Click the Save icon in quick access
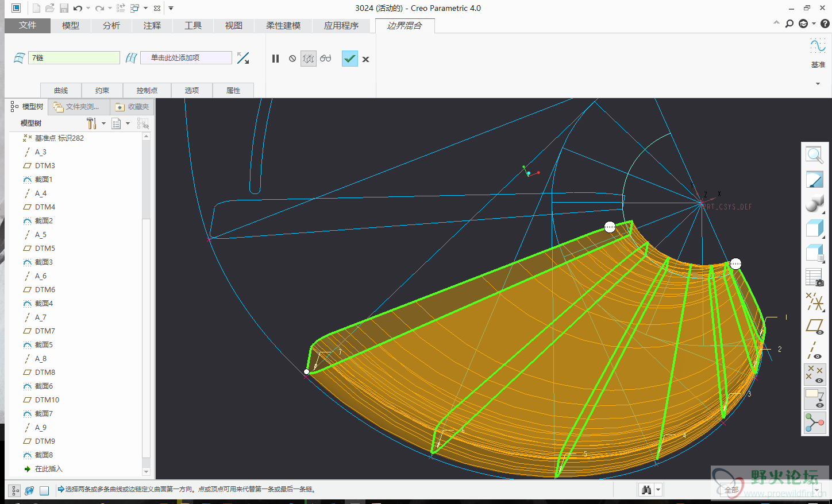832x504 pixels. pyautogui.click(x=64, y=8)
